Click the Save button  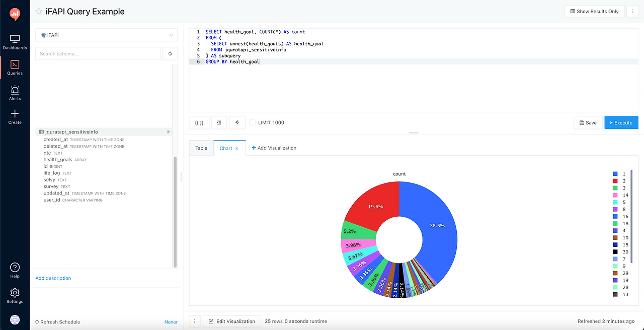pyautogui.click(x=588, y=122)
